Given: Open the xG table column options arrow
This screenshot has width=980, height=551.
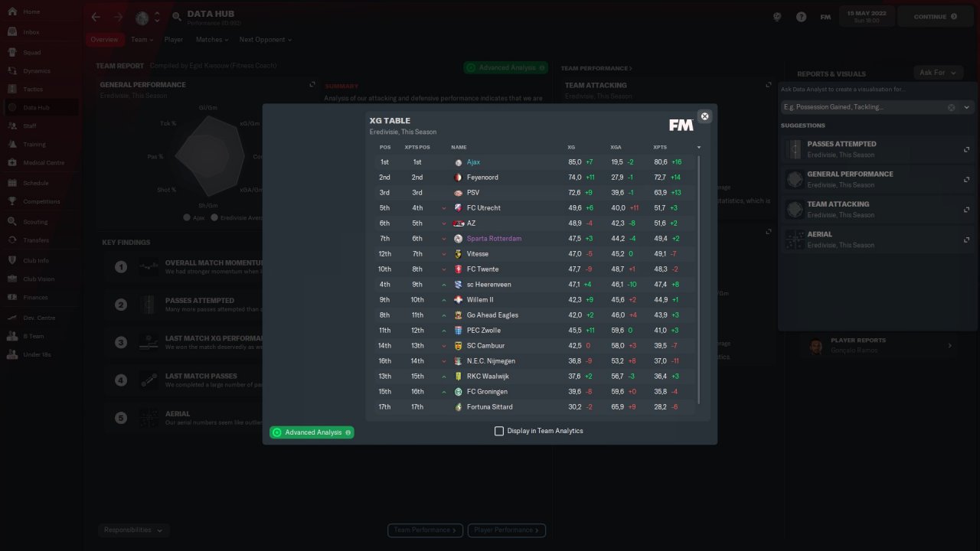Looking at the screenshot, I should pos(698,147).
